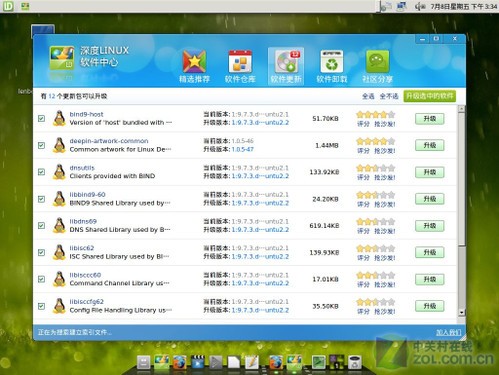Click 评分 link in the dnsutils row
Image resolution: width=499 pixels, height=375 pixels.
(x=363, y=177)
